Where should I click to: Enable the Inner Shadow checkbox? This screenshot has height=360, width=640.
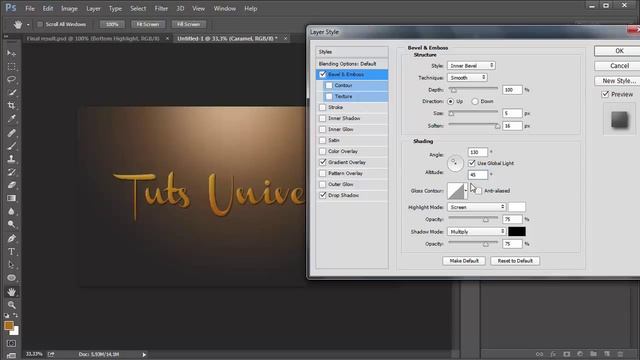[323, 118]
